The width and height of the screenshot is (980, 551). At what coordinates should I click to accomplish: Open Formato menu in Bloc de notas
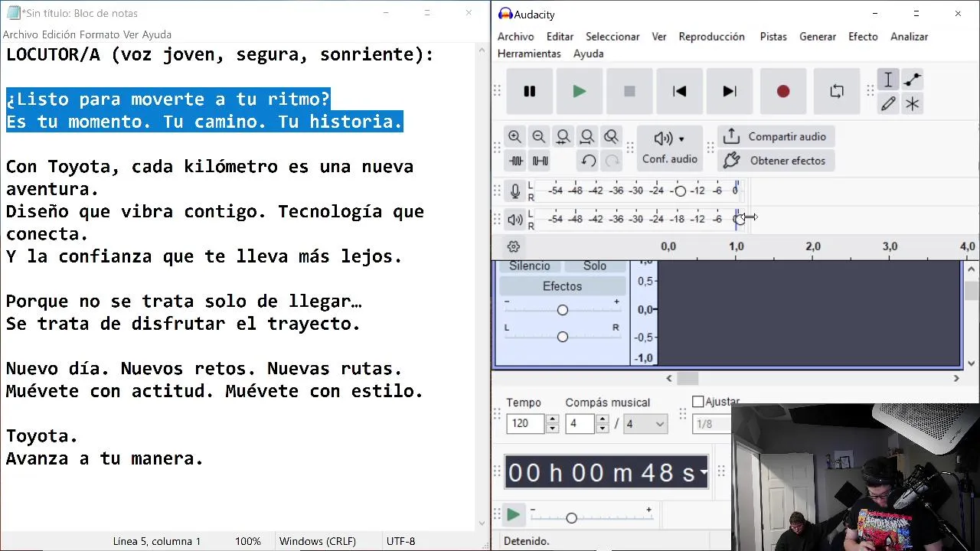(99, 34)
